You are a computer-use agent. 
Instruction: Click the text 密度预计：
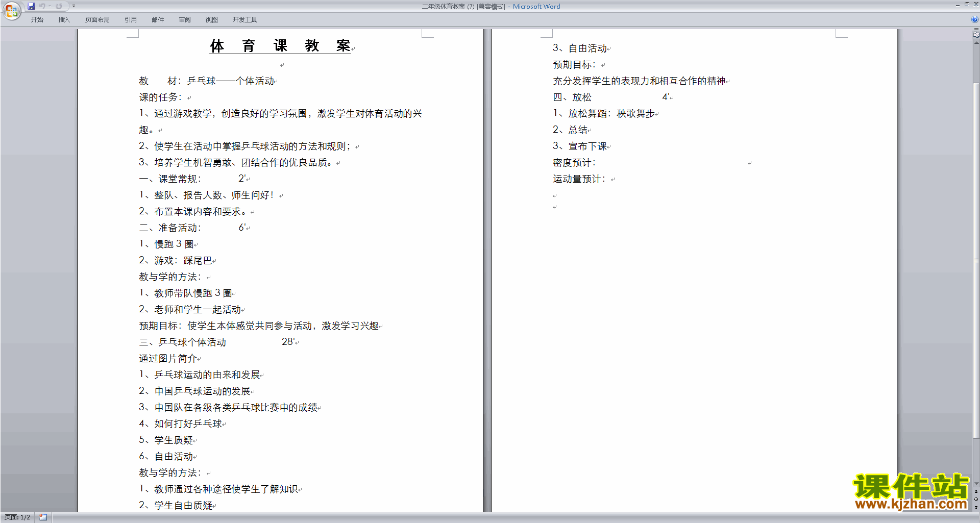pos(574,163)
